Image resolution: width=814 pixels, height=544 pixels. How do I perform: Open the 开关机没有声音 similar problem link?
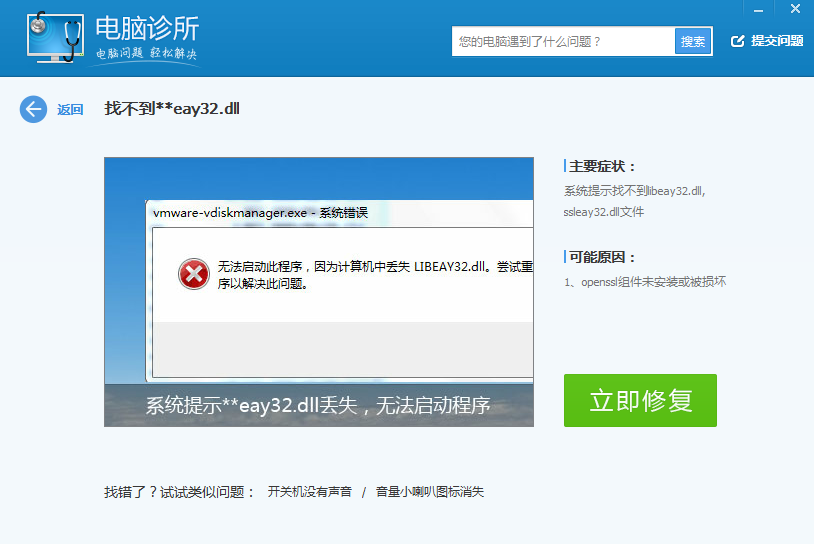[x=309, y=492]
